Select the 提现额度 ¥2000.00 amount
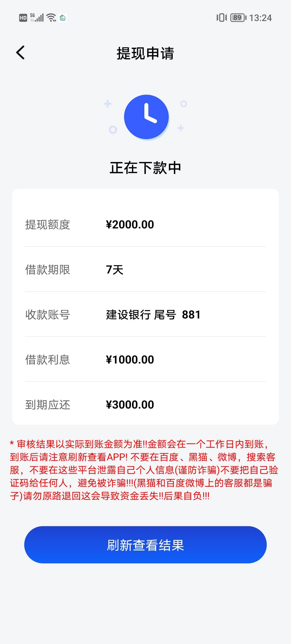The width and height of the screenshot is (291, 644). point(130,225)
